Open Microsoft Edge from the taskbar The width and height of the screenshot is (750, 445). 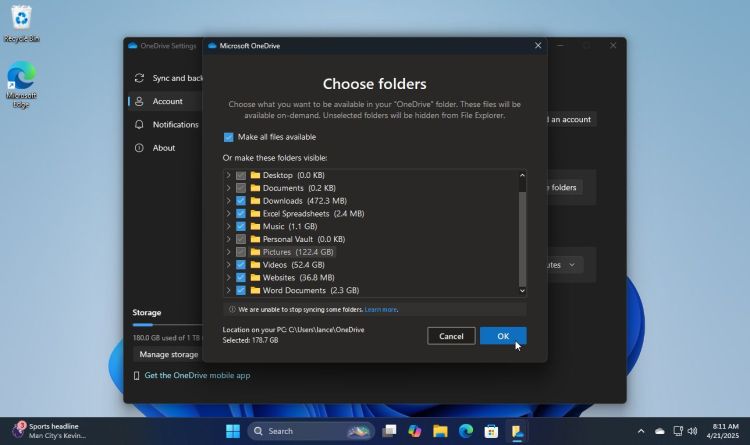[x=466, y=431]
